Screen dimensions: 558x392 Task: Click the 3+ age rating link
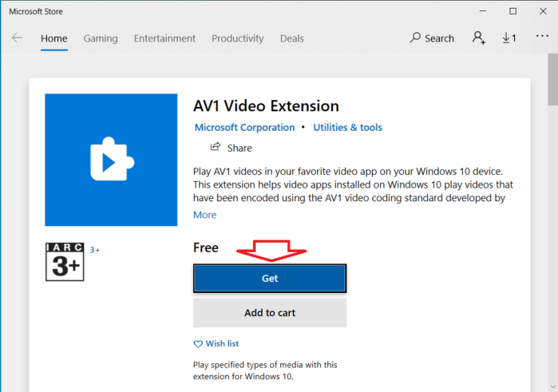click(x=95, y=250)
